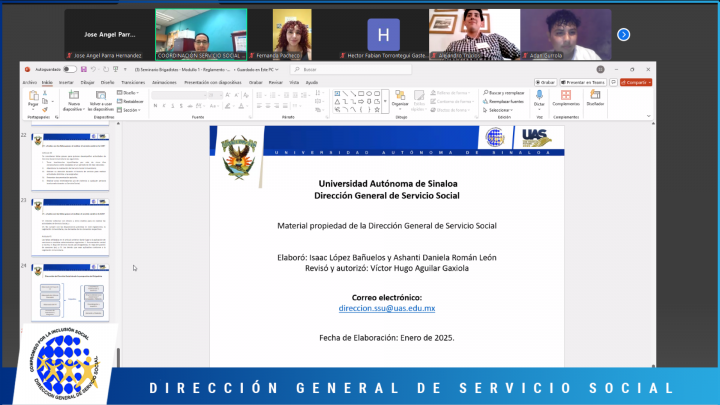Image resolution: width=720 pixels, height=405 pixels.
Task: Click the bullets list icon
Action: 259,95
